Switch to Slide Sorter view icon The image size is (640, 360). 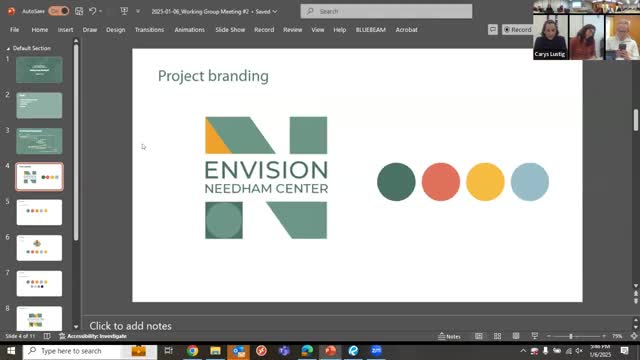pyautogui.click(x=498, y=336)
